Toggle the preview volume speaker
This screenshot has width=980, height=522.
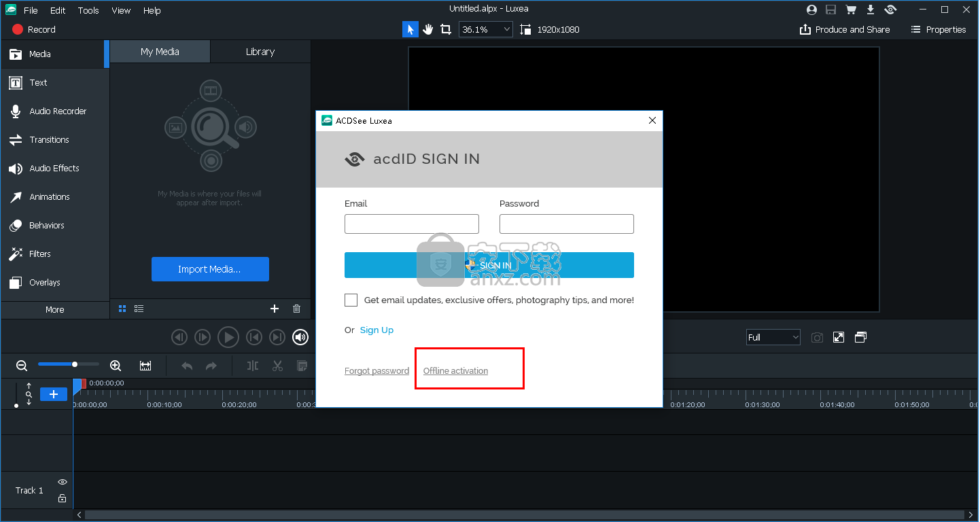[x=300, y=337]
